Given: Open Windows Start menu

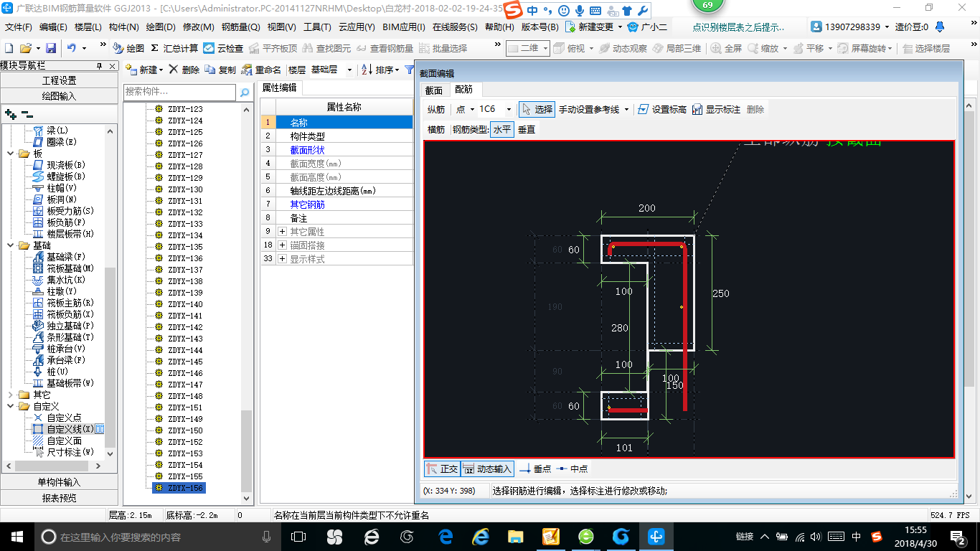Looking at the screenshot, I should pos(17,536).
